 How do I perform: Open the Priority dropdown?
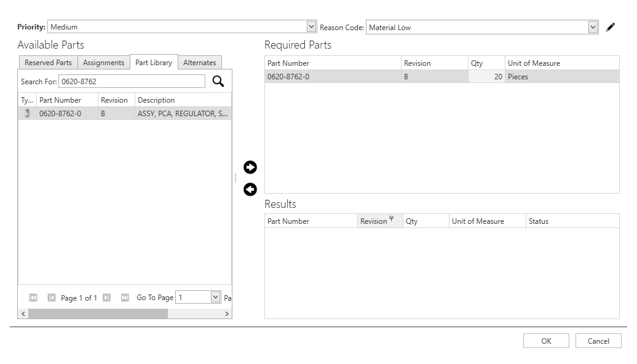(311, 27)
